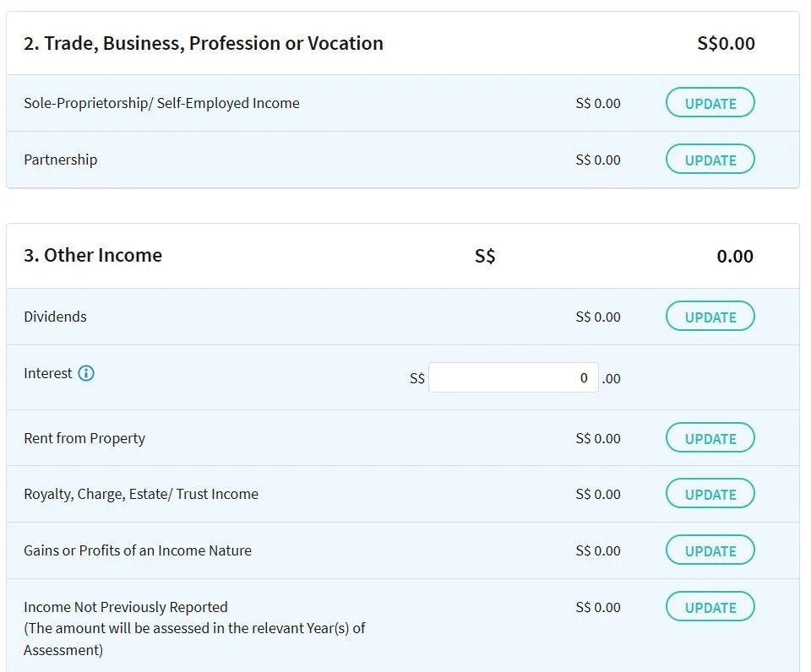Viewport: 811px width, 672px height.
Task: Click the Income Not Previously Reported label
Action: point(126,607)
